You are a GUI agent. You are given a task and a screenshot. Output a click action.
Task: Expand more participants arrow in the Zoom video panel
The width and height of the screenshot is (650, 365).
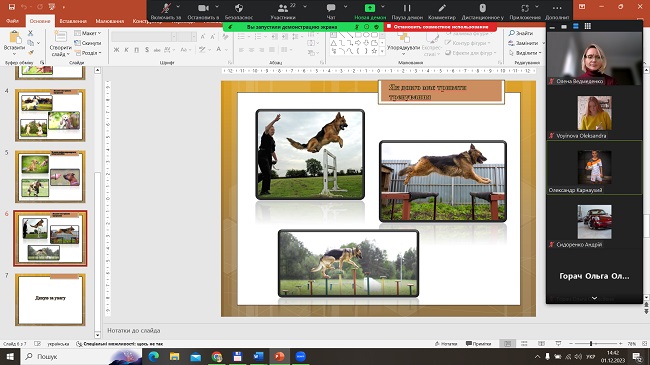pyautogui.click(x=594, y=298)
